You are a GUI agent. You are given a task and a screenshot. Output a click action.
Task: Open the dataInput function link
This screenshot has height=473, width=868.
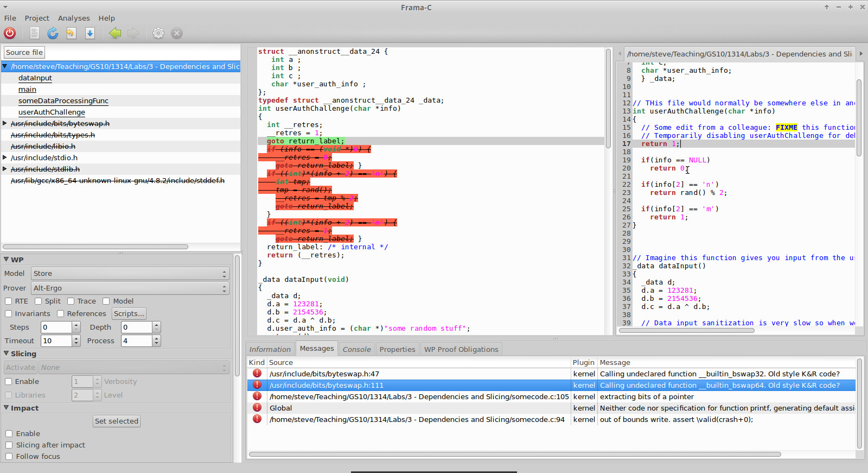(x=35, y=78)
